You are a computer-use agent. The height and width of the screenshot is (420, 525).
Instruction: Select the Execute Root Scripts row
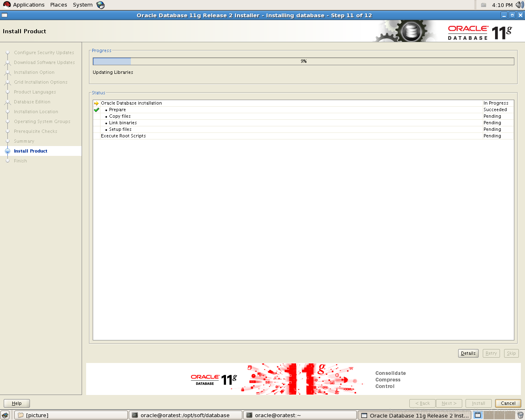[303, 136]
